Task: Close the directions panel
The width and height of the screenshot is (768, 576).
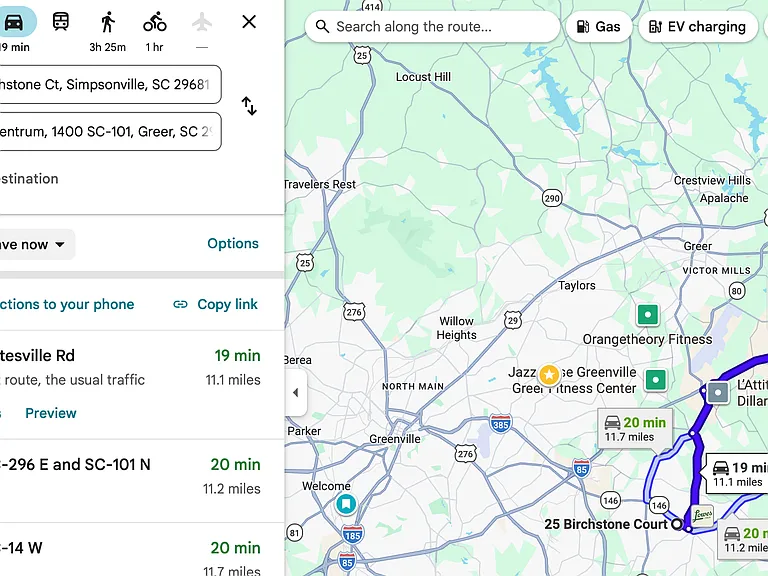Action: tap(249, 22)
